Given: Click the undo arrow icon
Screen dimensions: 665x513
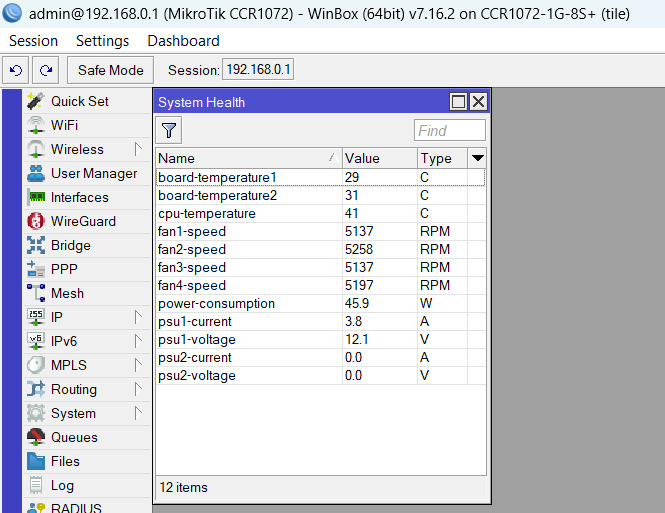Looking at the screenshot, I should pyautogui.click(x=16, y=70).
